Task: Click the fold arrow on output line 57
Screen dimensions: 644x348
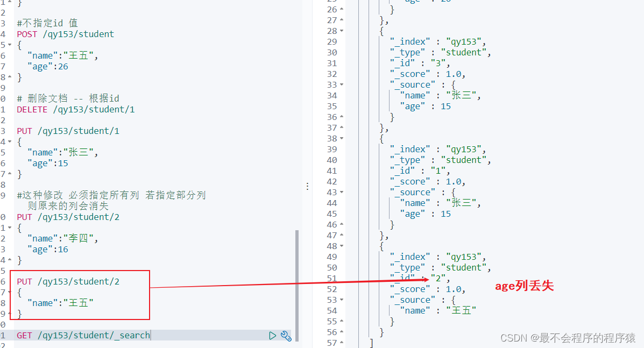Action: (342, 343)
